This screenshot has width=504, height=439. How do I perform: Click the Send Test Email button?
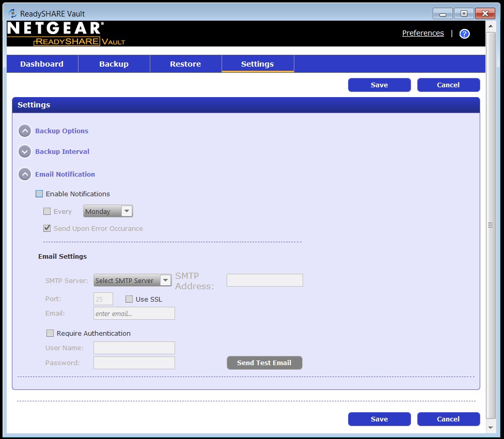coord(264,363)
